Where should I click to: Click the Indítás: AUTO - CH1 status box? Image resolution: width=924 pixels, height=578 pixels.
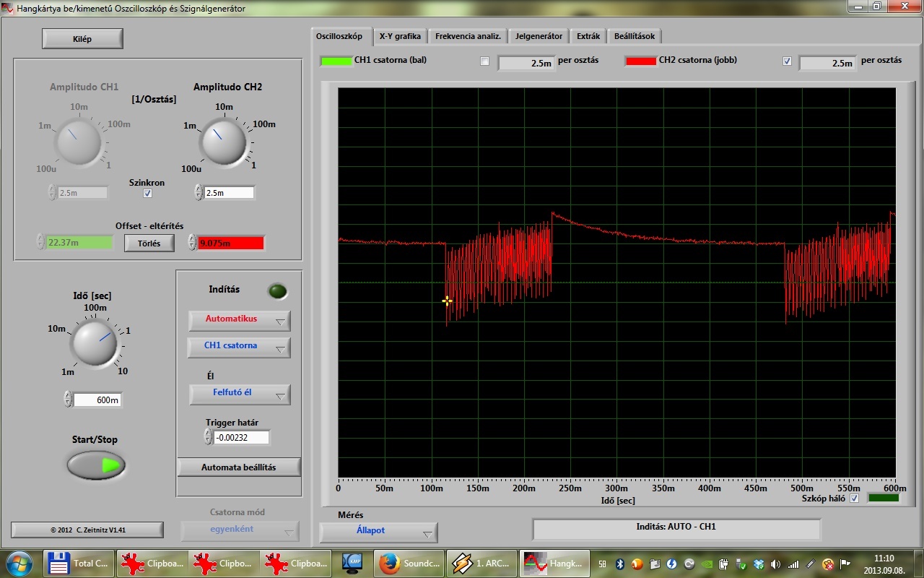(676, 529)
